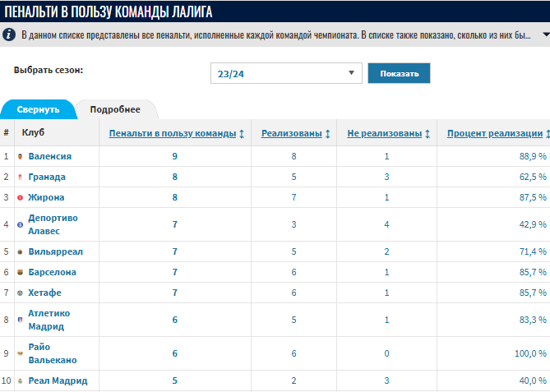550x392 pixels.
Task: Click the Депортиво Алавес crest icon
Action: (20, 224)
